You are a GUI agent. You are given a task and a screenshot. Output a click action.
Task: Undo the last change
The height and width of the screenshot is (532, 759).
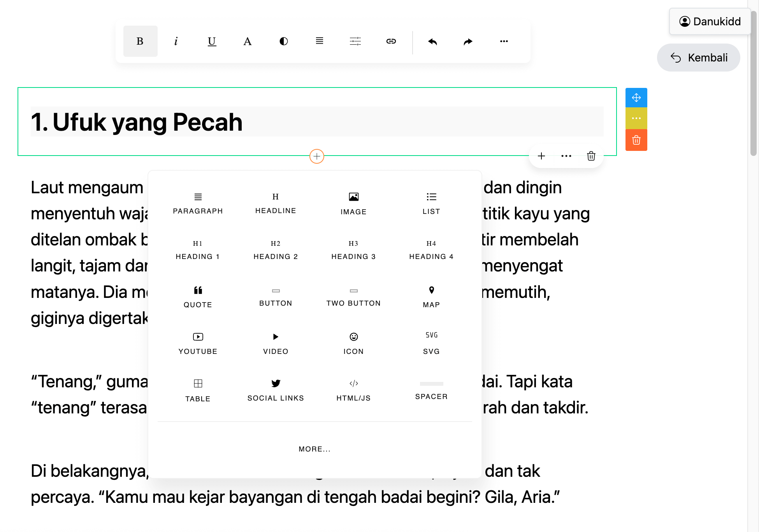[432, 41]
